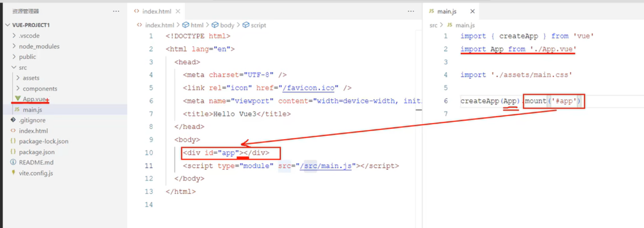Click the html breadcrumb segment
The image size is (644, 228).
pos(197,25)
